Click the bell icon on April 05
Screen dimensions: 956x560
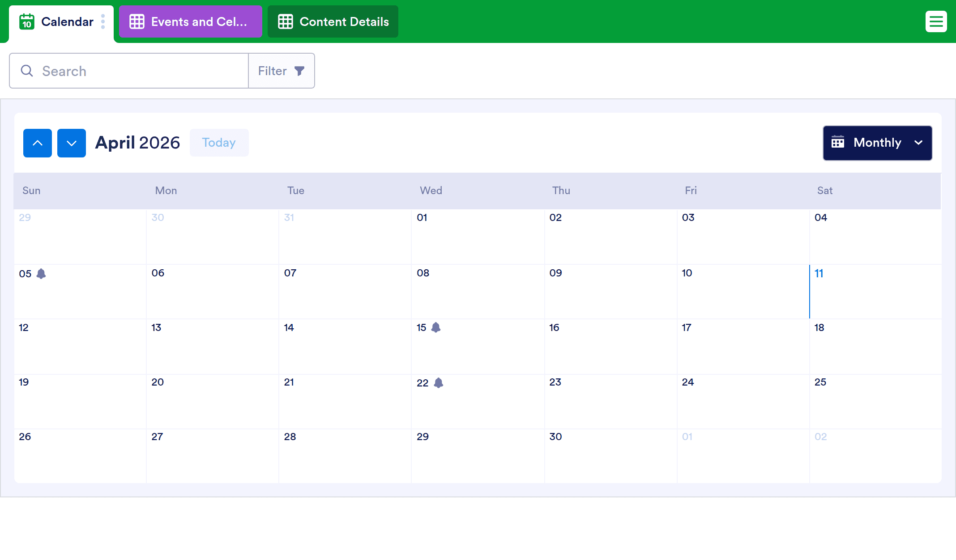click(41, 274)
